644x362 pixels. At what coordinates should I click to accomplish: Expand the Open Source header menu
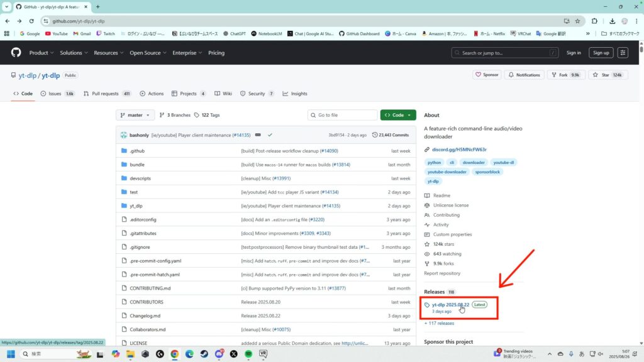tap(147, 53)
